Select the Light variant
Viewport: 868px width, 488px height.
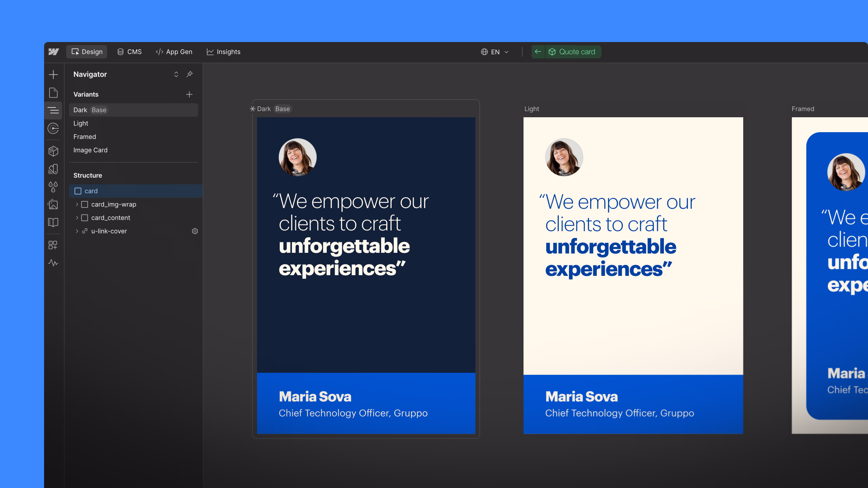81,123
